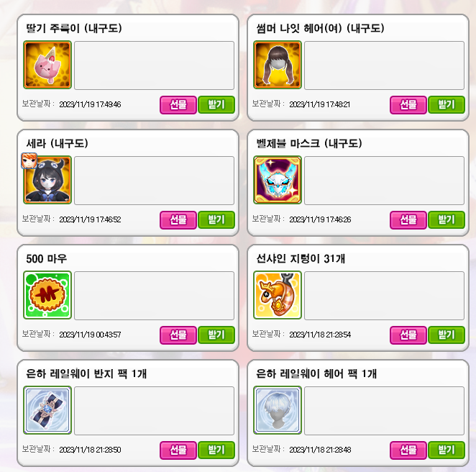The image size is (476, 472).
Task: Click the small orange-haired avatar badge on 세라
Action: coord(29,160)
